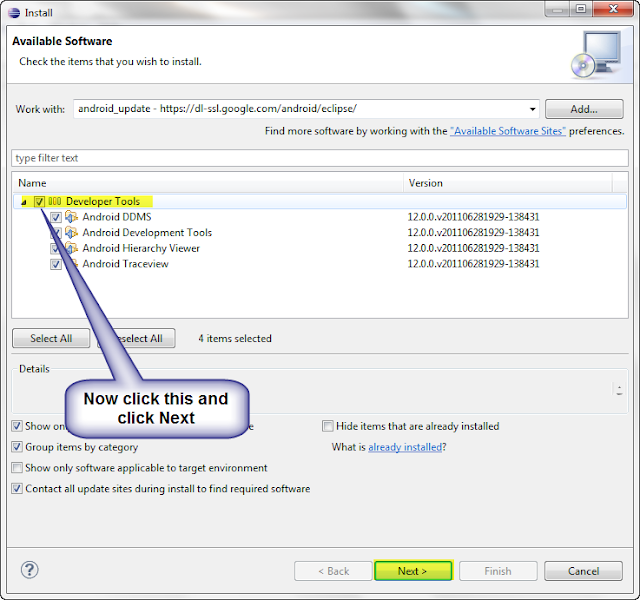The image size is (640, 600).
Task: Click the Details pane stepper arrows
Action: pos(619,390)
